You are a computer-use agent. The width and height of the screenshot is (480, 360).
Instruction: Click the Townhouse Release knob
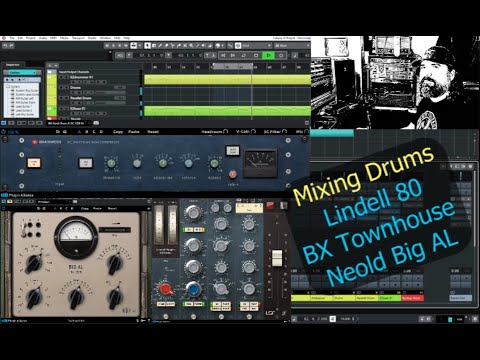point(188,163)
